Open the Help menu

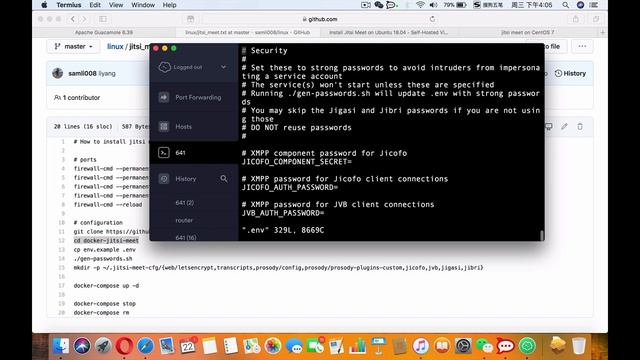click(169, 5)
